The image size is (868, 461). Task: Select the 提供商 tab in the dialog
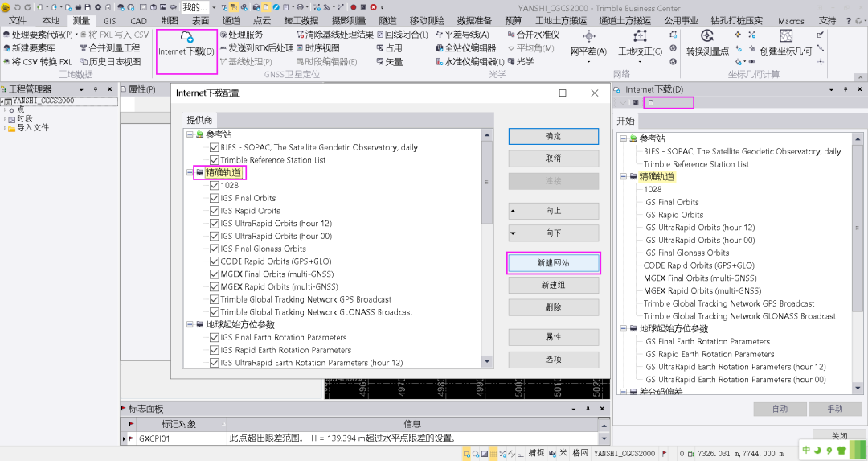tap(199, 120)
